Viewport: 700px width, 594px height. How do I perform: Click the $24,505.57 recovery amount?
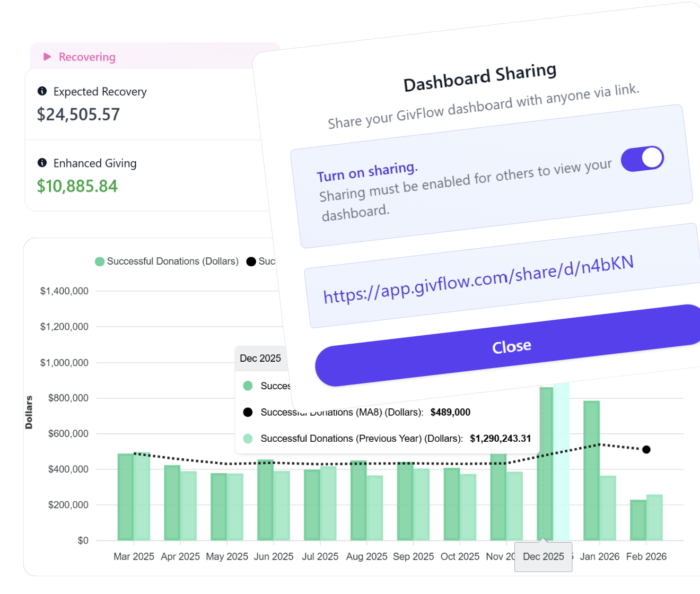[78, 114]
